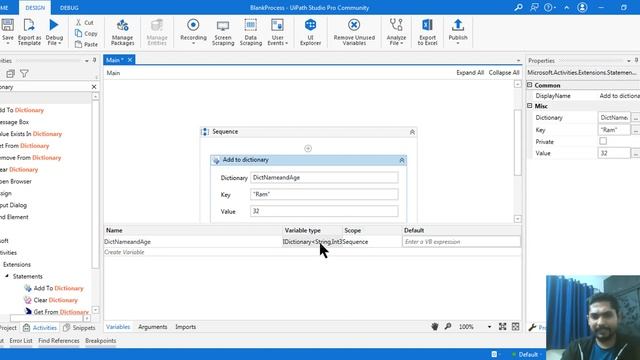640x360 pixels.
Task: Cut the selection with Cut
Action: (84, 22)
